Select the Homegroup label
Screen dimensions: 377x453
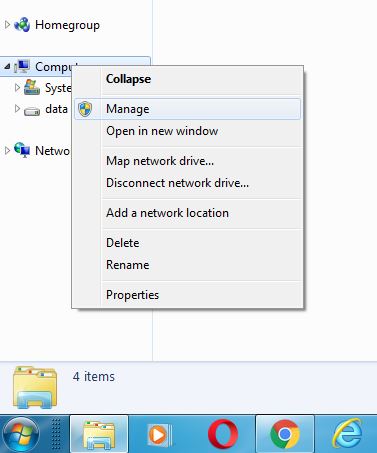tap(67, 25)
